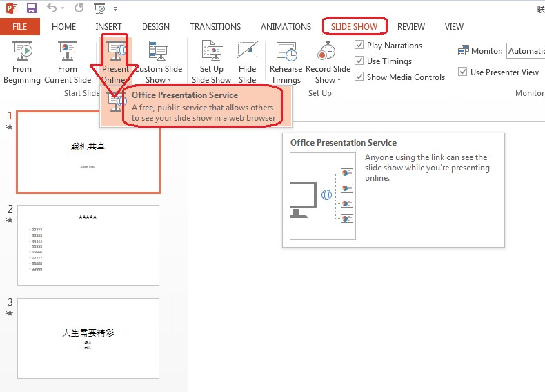The width and height of the screenshot is (545, 392).
Task: Click the transition star under slide 3
Action: 10,313
